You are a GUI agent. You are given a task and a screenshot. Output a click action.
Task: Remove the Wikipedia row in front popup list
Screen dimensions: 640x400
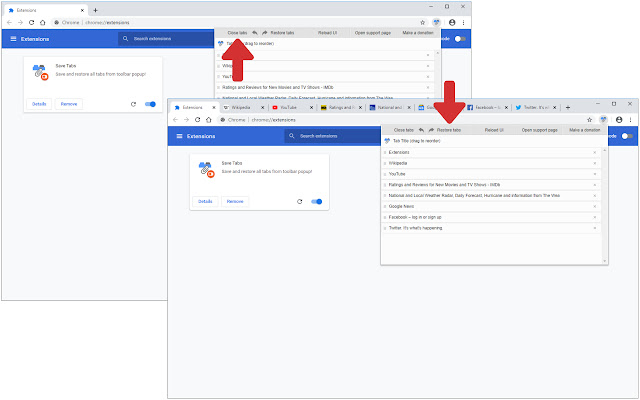pos(594,163)
